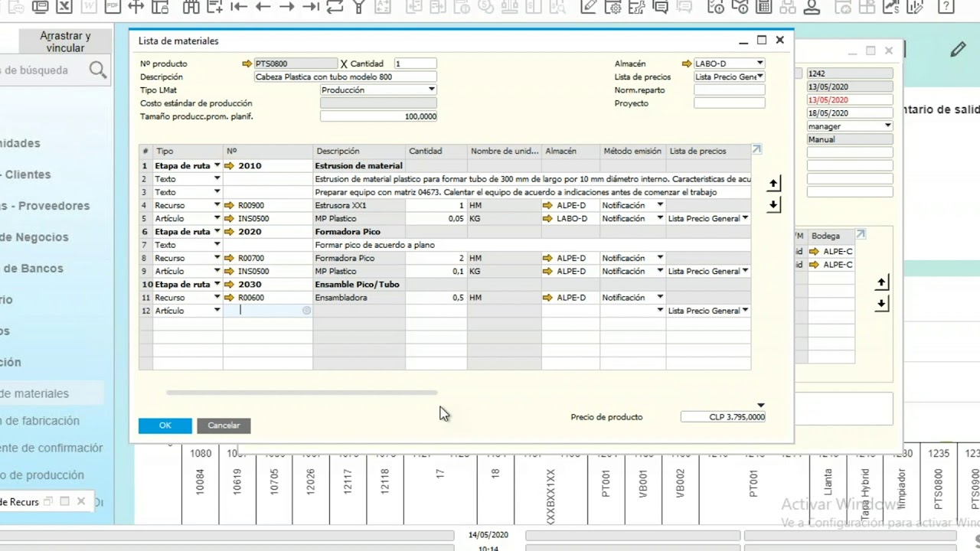Select 'de Bancos' sidebar menu item
This screenshot has width=980, height=551.
32,269
